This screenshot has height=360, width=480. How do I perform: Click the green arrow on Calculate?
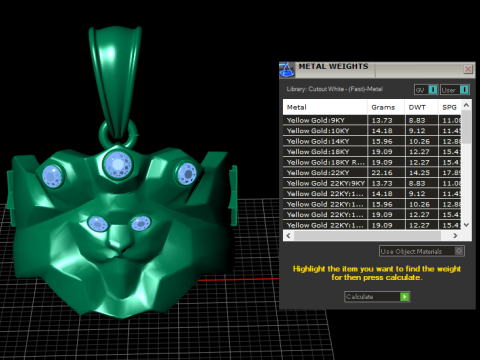[x=404, y=297]
